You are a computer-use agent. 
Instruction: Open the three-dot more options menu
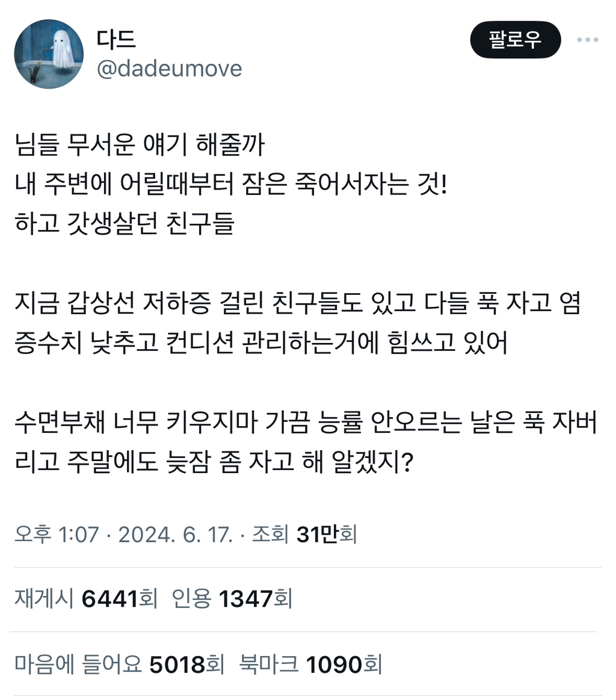point(588,40)
